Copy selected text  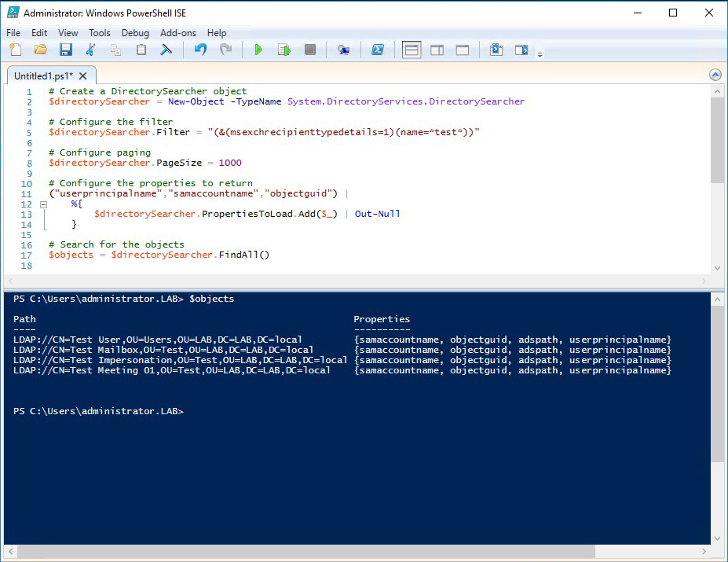click(x=116, y=50)
